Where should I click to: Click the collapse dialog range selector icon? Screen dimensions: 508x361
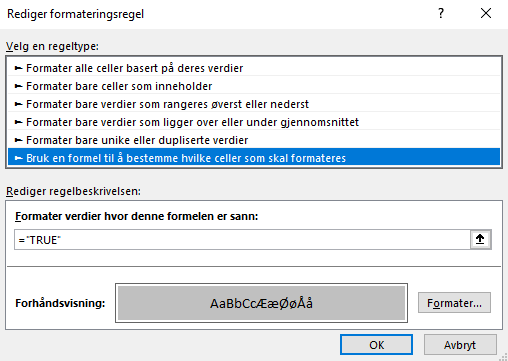(480, 239)
